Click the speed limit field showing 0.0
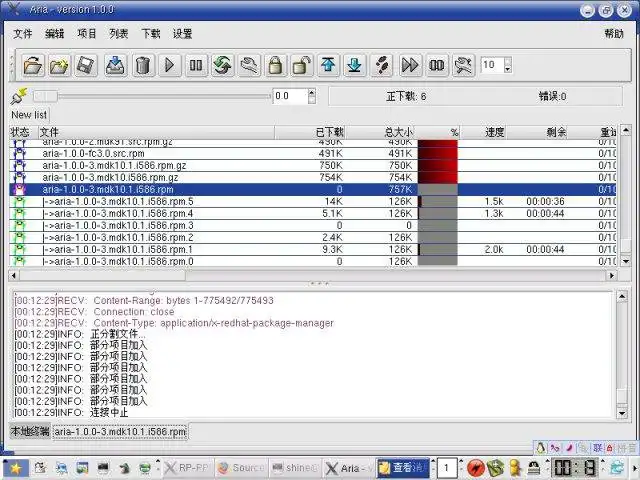640x480 pixels. [x=290, y=96]
